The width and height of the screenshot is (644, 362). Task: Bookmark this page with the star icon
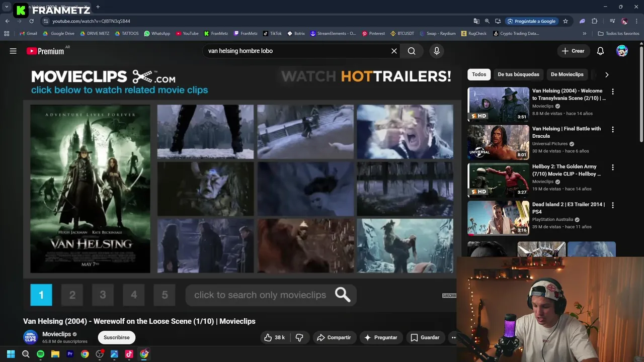click(x=566, y=21)
